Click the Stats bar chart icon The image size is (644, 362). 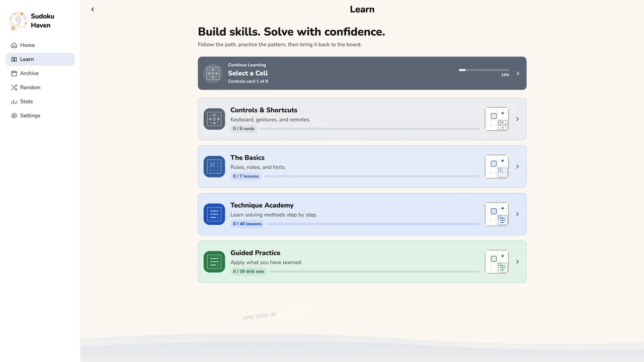[x=14, y=102]
